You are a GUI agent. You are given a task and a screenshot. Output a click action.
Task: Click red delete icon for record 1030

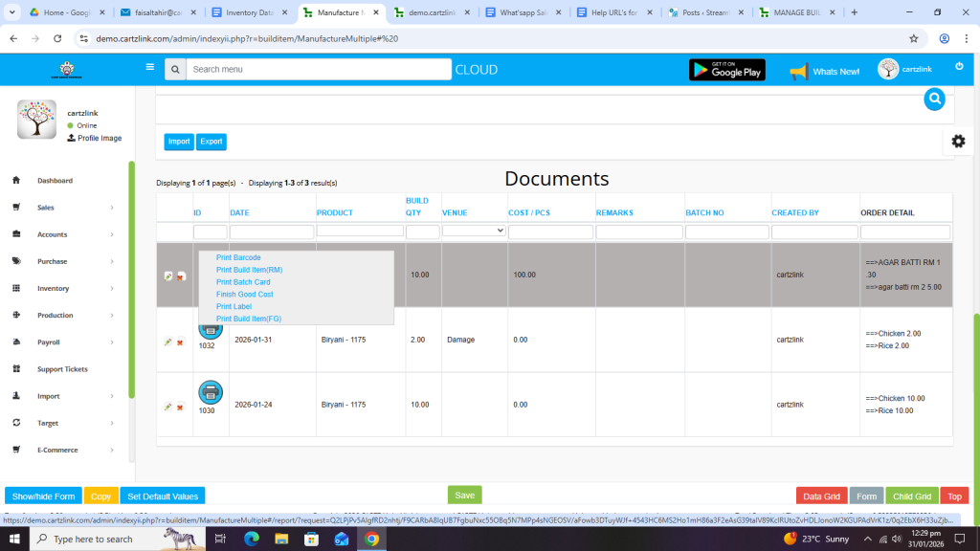pos(180,407)
